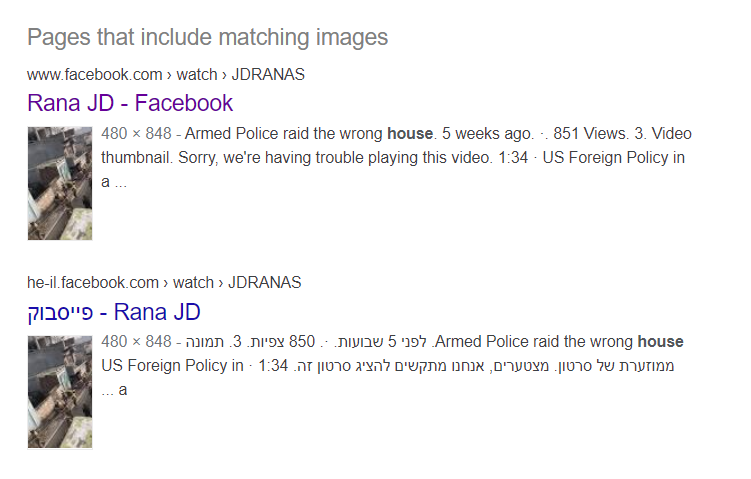Click "5 weeks ago" in first snippet
This screenshot has height=479, width=751.
click(487, 134)
